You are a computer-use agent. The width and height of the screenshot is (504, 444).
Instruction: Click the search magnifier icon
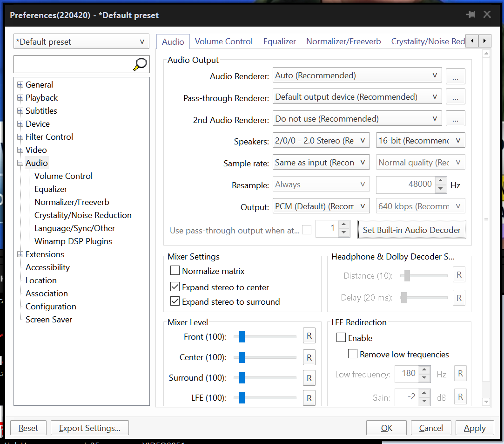pos(140,64)
